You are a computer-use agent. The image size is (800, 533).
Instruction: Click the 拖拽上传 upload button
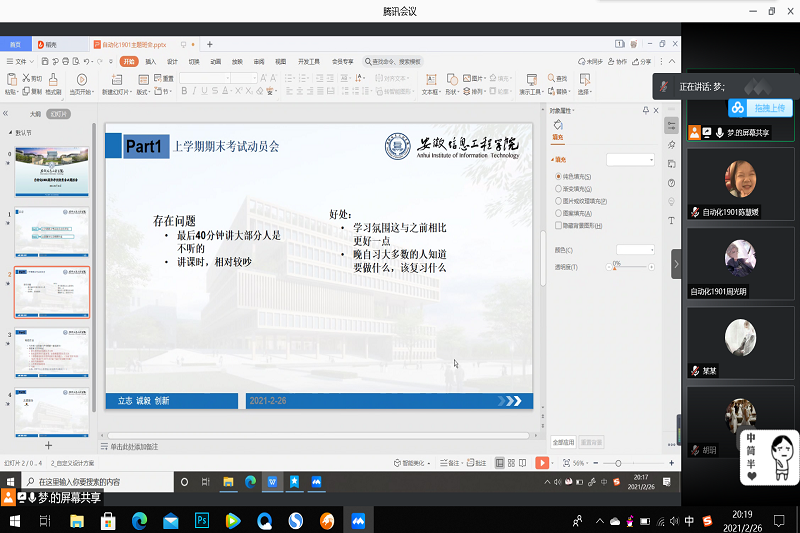click(x=760, y=108)
